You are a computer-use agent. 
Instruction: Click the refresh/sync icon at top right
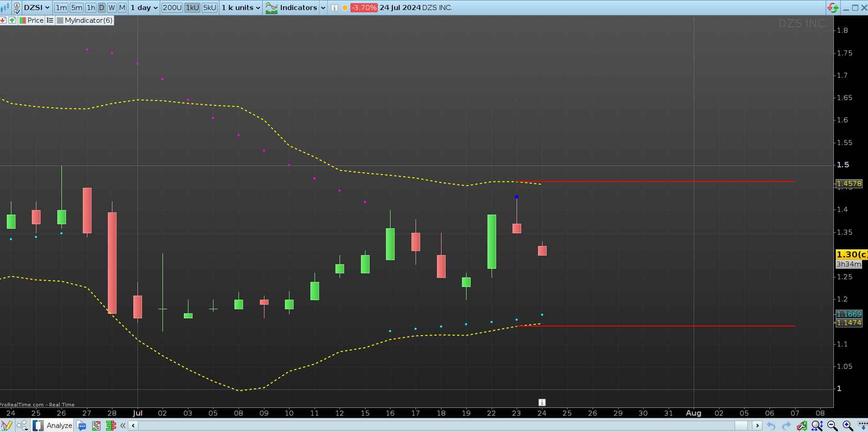tap(833, 8)
